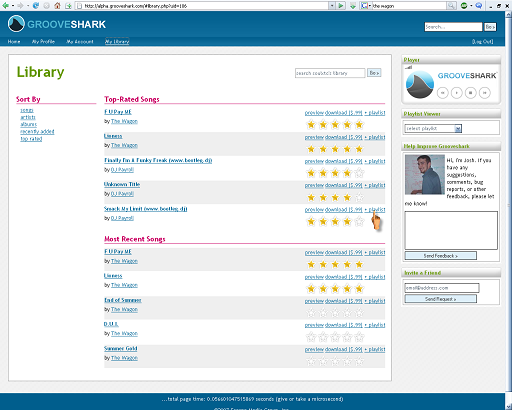Image resolution: width=512 pixels, height=410 pixels.
Task: Rate D.U.I. with the first star
Action: point(311,337)
